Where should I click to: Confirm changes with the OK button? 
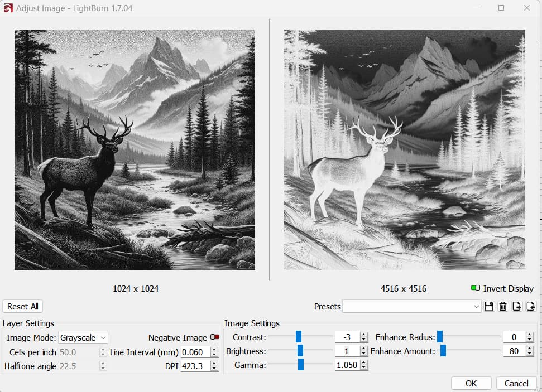(x=471, y=384)
